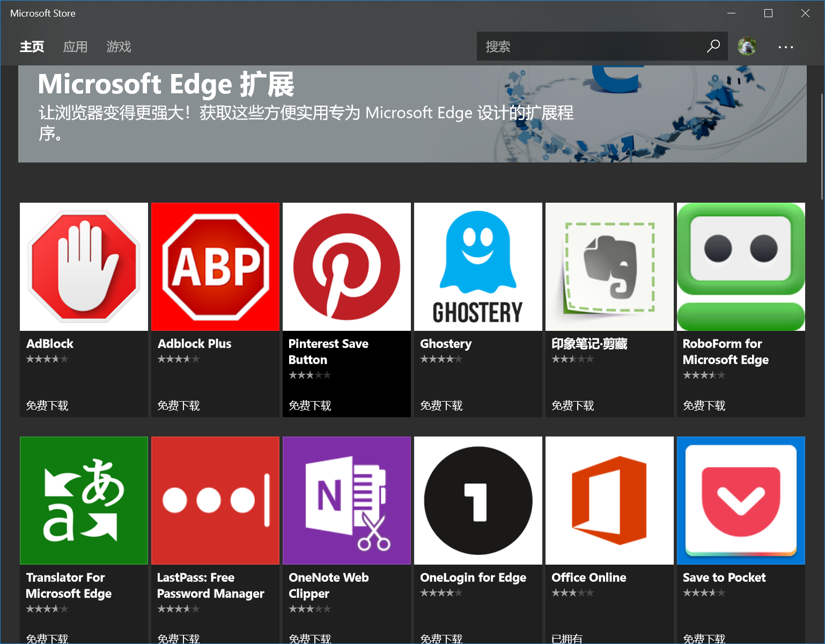Open the Save to Pocket icon
825x644 pixels.
pyautogui.click(x=741, y=500)
